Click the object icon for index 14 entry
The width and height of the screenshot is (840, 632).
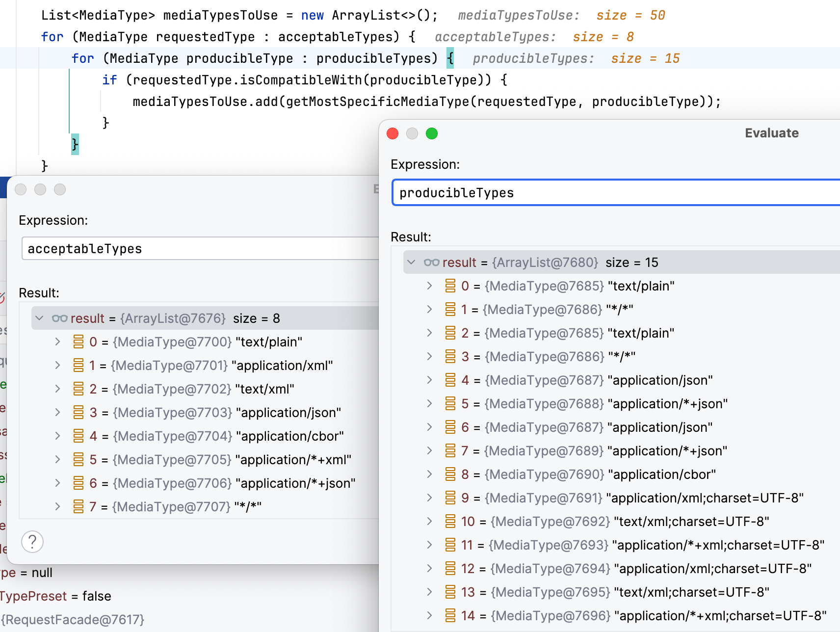450,616
